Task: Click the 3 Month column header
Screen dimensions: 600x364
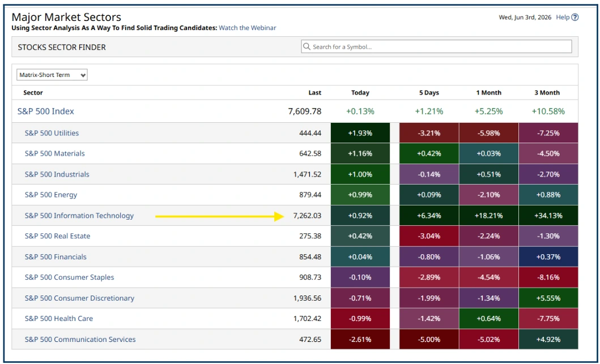Action: [547, 92]
